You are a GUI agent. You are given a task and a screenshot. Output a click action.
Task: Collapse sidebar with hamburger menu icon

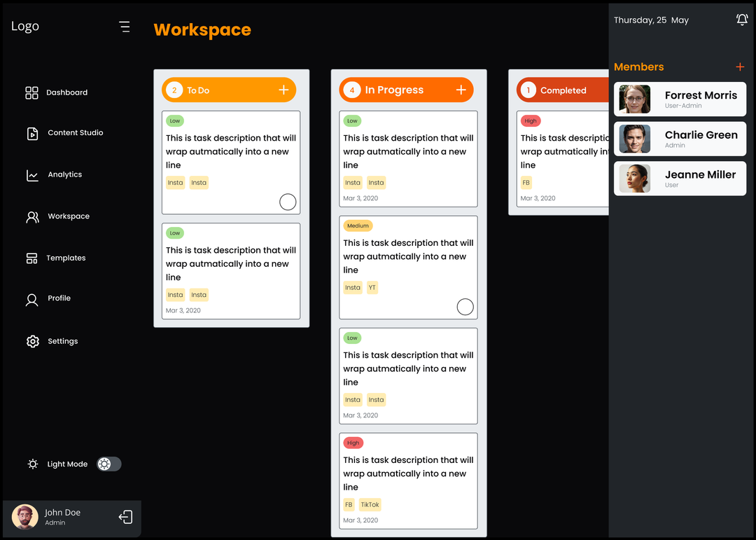click(x=125, y=27)
